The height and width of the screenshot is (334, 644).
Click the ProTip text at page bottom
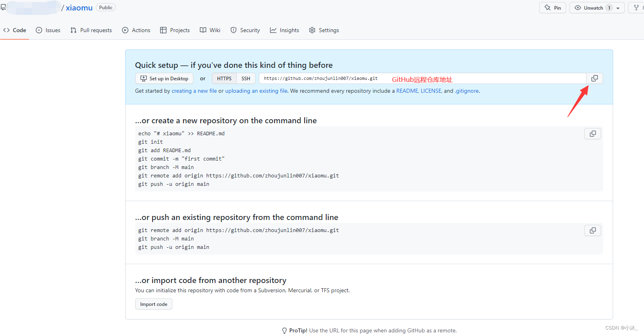[373, 330]
